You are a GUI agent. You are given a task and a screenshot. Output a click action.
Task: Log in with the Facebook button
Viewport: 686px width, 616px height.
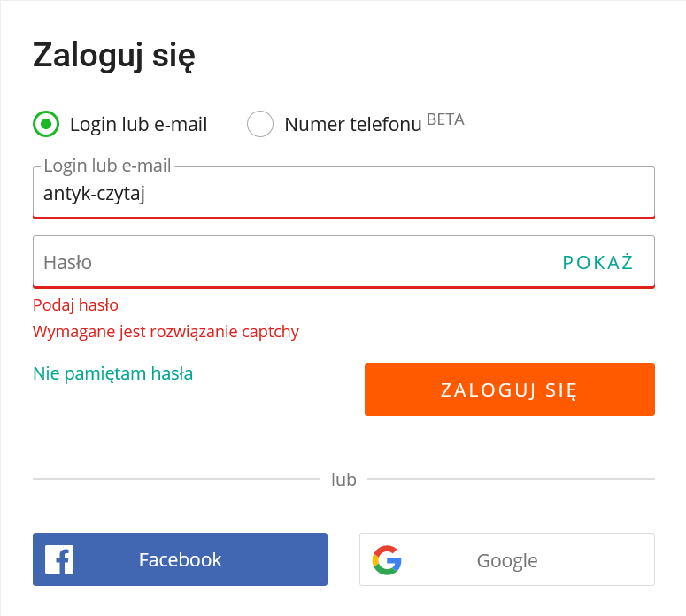click(180, 559)
